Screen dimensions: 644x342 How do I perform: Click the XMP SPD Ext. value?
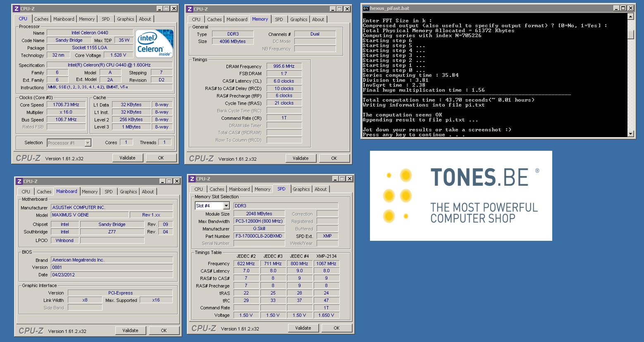coord(327,236)
